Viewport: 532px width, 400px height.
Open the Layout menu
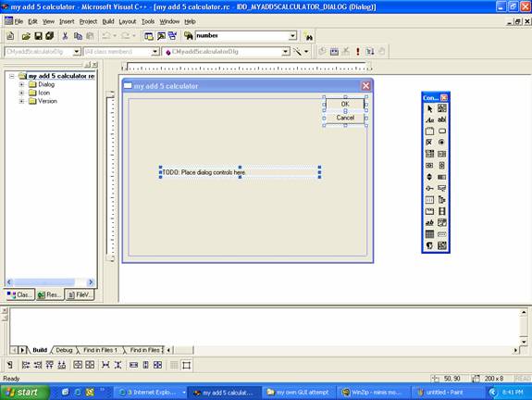(x=128, y=21)
